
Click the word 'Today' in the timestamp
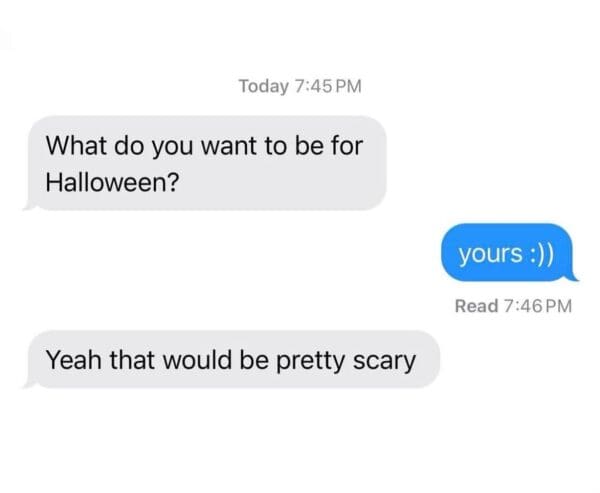coord(264,86)
